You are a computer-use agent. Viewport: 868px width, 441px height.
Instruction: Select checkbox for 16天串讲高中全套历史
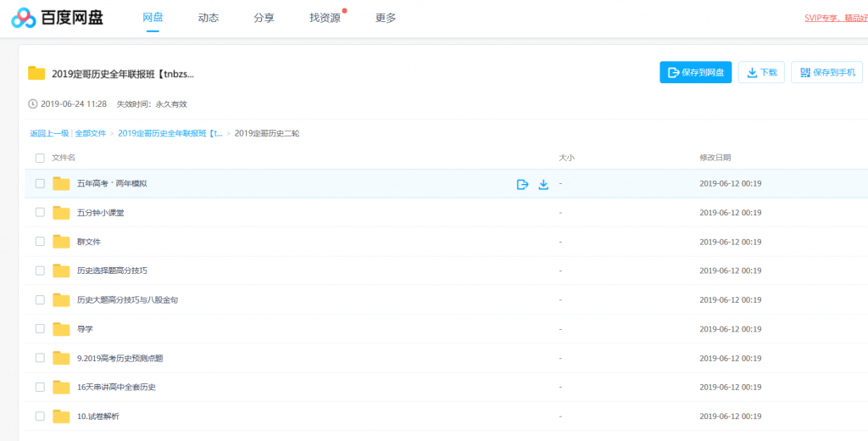tap(40, 387)
